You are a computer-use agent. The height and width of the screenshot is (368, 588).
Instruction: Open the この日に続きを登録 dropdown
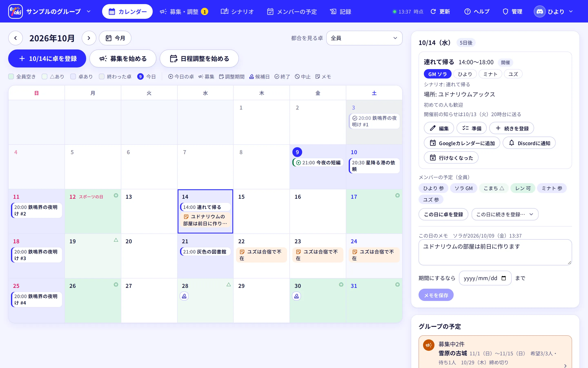click(505, 214)
